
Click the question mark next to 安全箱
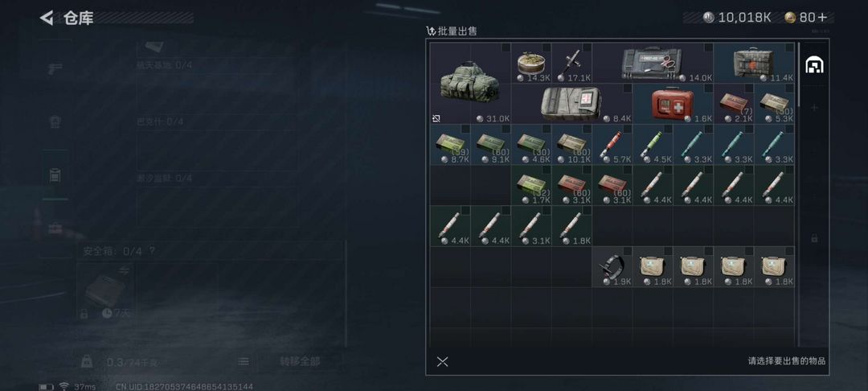(x=152, y=252)
